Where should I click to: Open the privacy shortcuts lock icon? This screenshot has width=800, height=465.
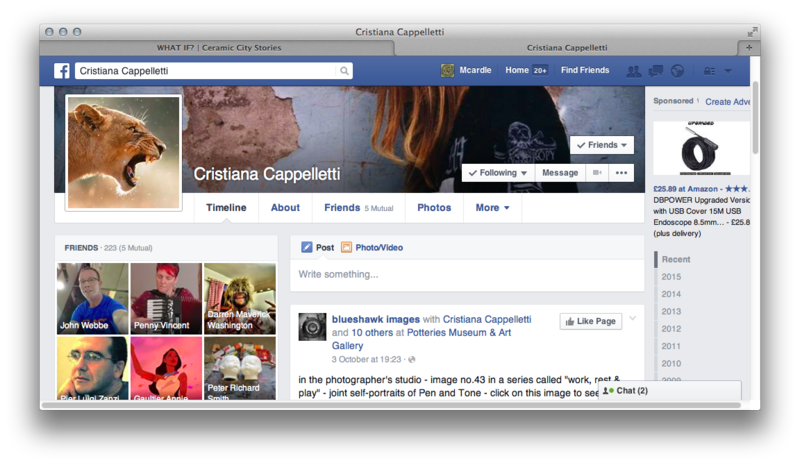coord(709,71)
